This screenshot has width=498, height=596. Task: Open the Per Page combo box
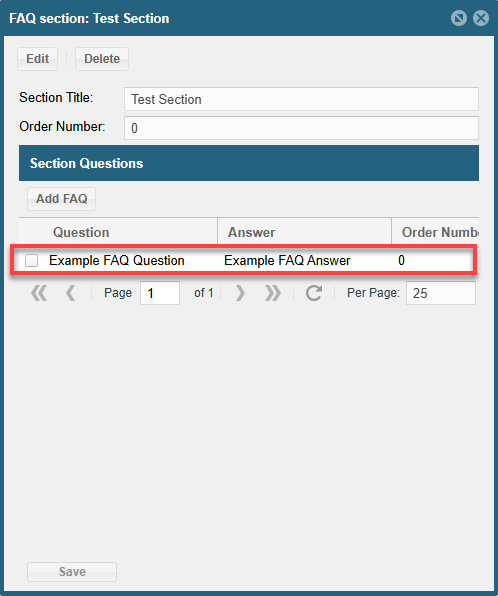tap(441, 293)
